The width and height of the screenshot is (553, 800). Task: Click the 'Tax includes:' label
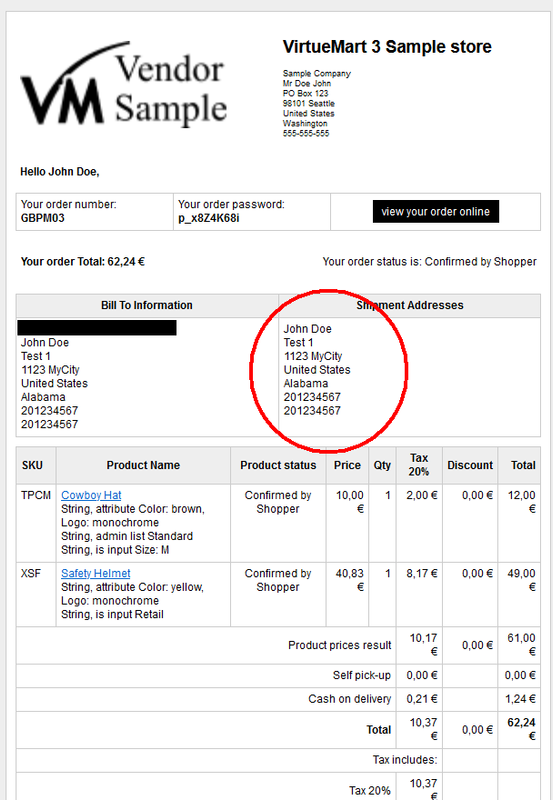coord(405,760)
